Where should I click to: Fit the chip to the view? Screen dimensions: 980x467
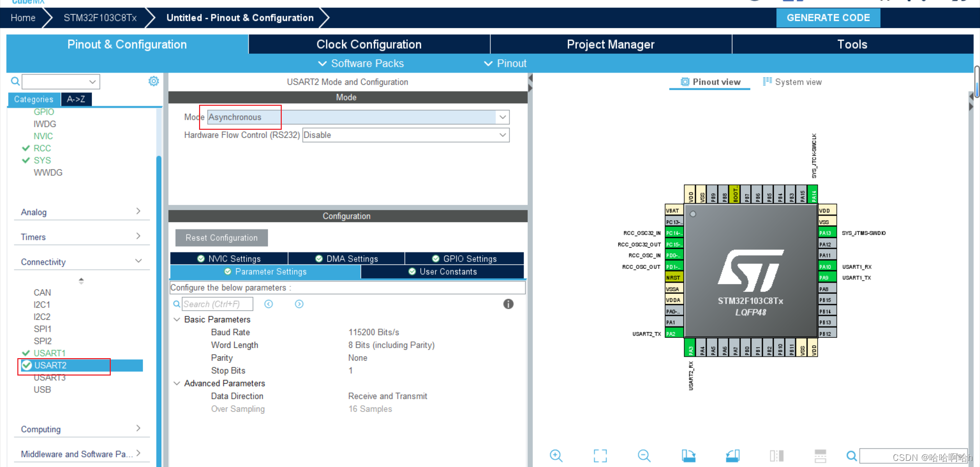600,455
